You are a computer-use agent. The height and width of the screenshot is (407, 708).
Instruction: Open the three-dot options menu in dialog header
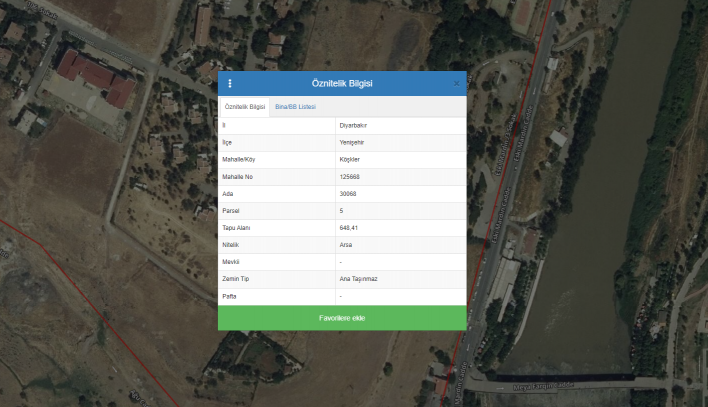pyautogui.click(x=230, y=83)
